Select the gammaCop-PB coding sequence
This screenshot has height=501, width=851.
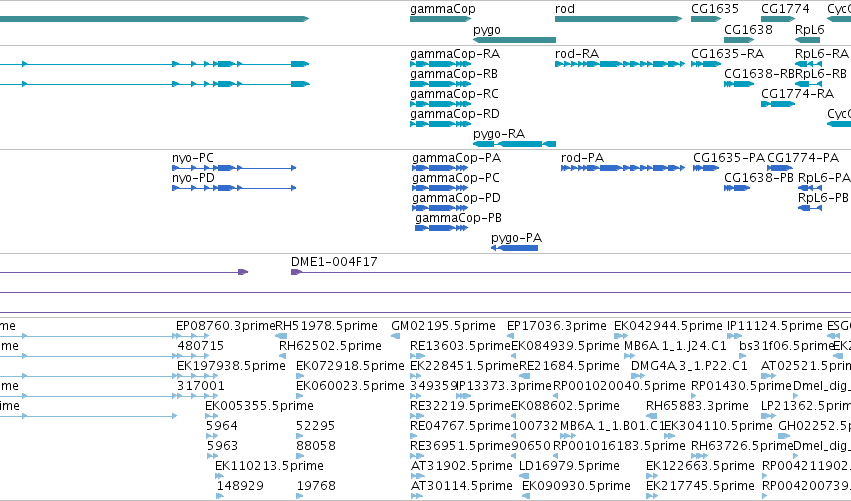point(458,218)
